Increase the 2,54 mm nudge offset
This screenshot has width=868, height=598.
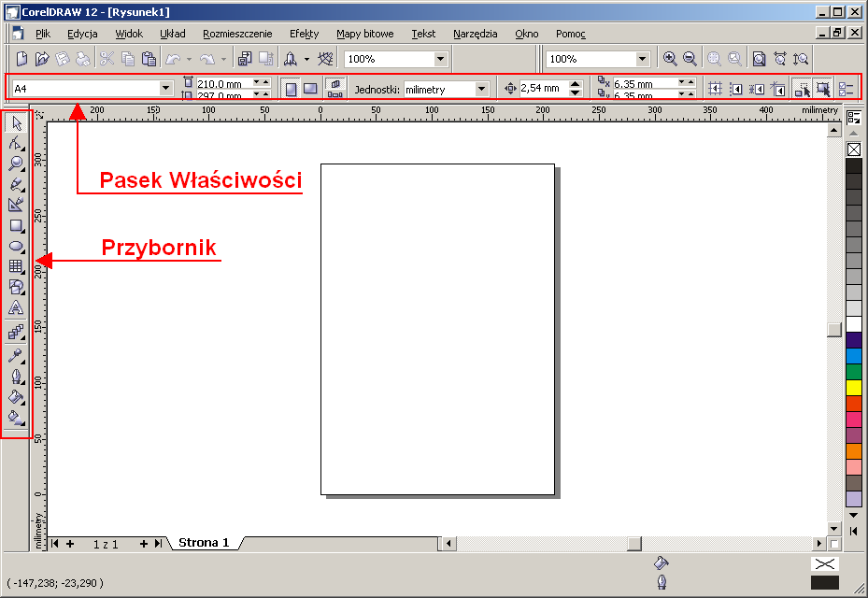576,84
